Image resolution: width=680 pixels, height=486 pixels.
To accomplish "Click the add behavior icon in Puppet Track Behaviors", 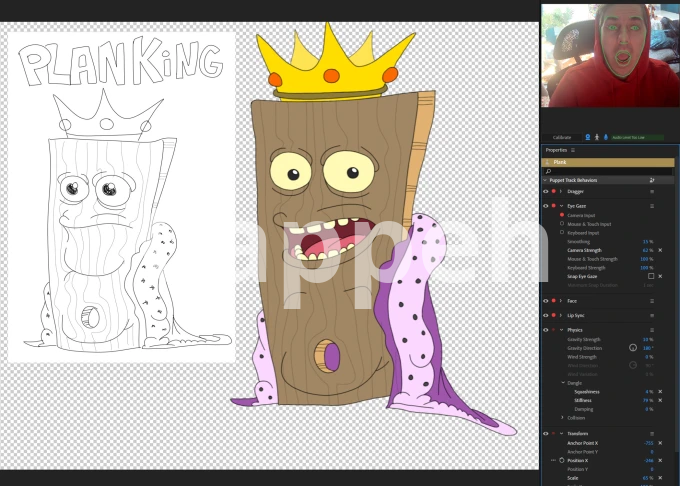I will [652, 181].
